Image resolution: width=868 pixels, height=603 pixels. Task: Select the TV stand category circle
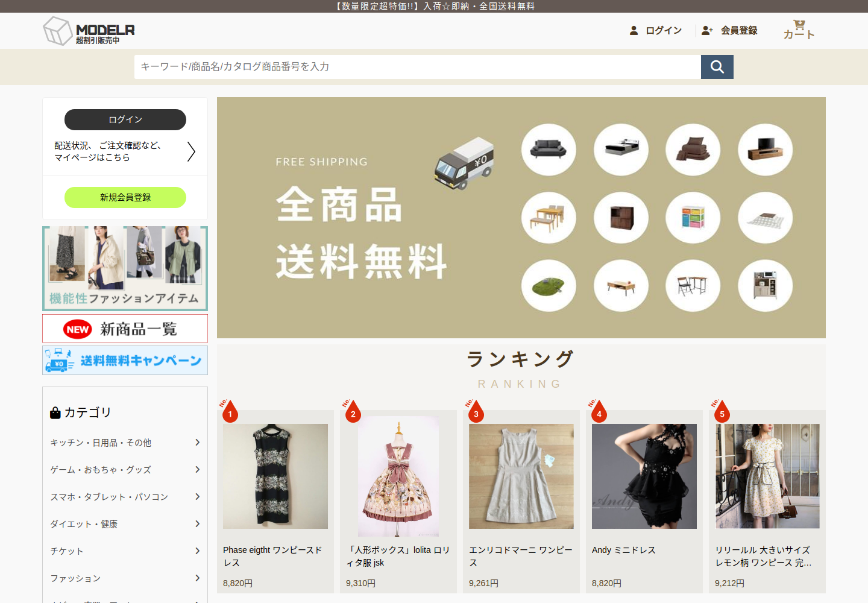point(765,150)
